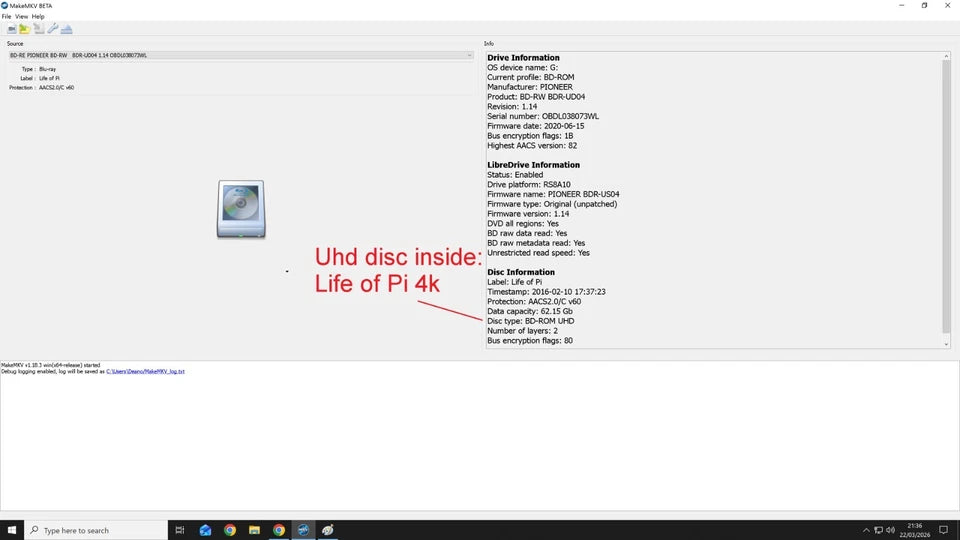The height and width of the screenshot is (540, 960).
Task: Click the Info panel scroll up arrow
Action: [946, 56]
